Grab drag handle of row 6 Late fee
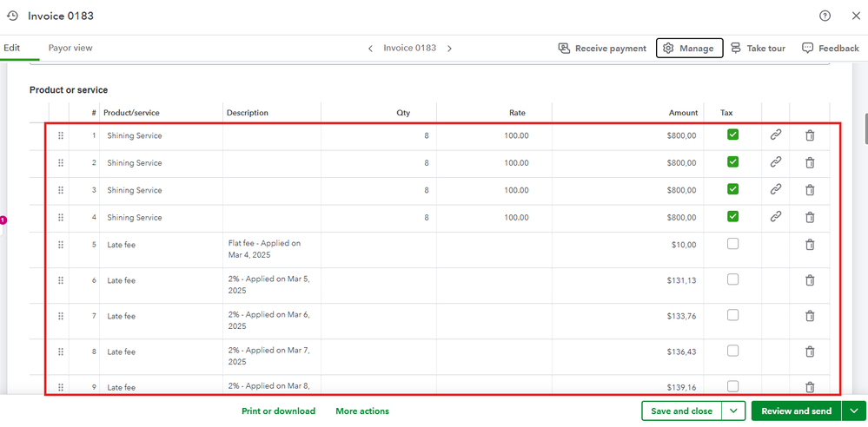The image size is (868, 427). [x=61, y=280]
